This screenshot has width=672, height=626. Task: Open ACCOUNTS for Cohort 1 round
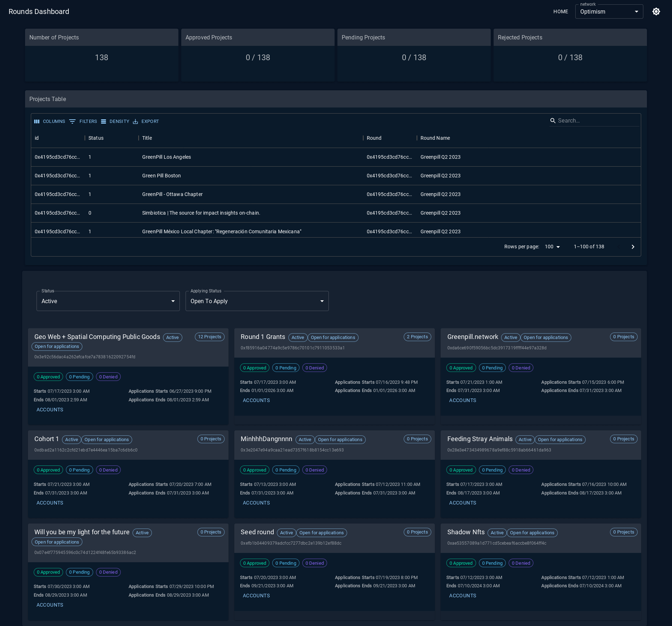point(50,503)
